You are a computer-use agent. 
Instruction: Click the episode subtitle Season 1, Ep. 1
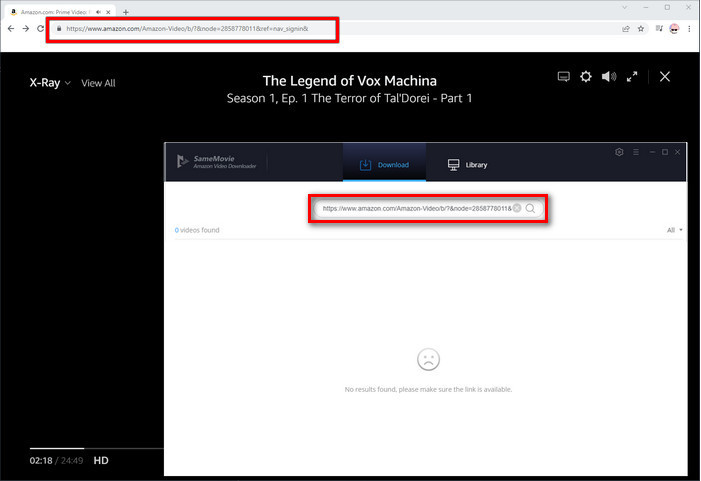pyautogui.click(x=350, y=98)
